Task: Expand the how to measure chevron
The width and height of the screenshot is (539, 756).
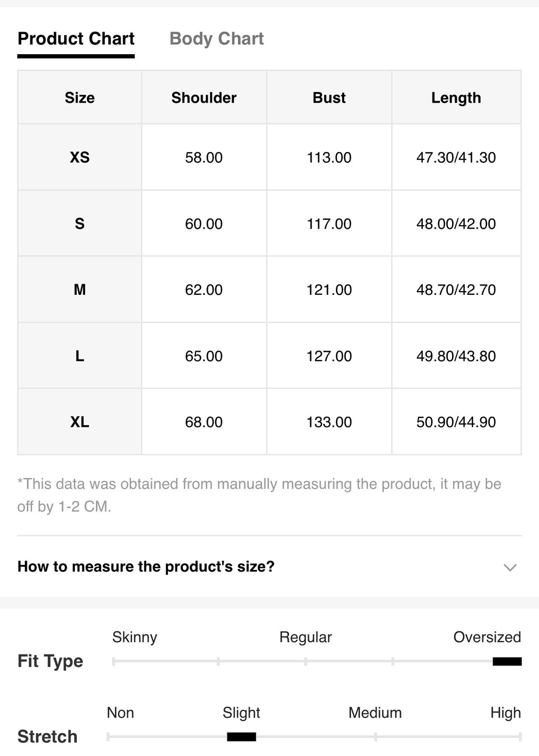Action: pos(510,567)
